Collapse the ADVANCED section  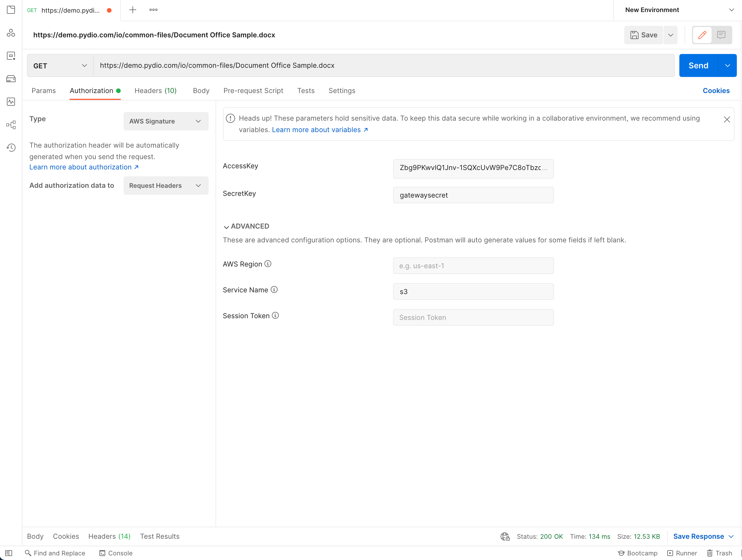(x=246, y=226)
